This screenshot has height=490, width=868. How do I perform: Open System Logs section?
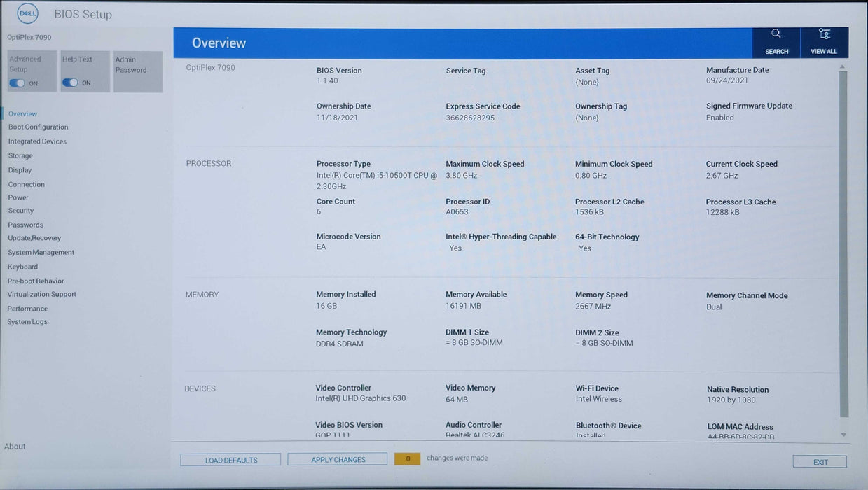(27, 322)
